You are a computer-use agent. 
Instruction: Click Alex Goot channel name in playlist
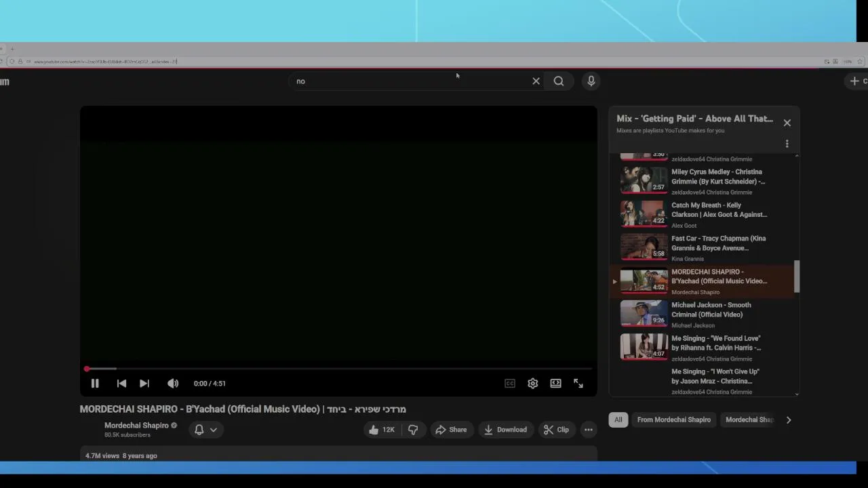[x=684, y=226]
